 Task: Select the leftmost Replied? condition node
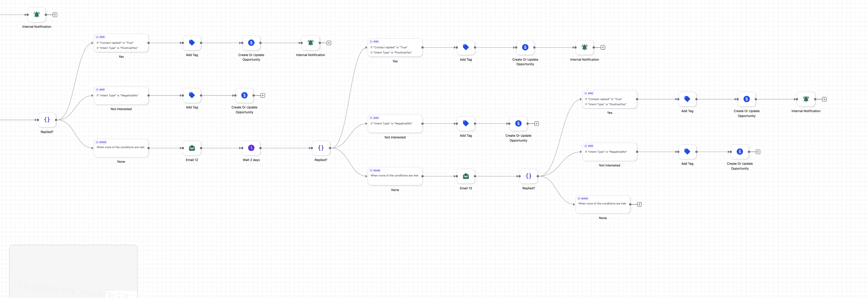click(47, 120)
